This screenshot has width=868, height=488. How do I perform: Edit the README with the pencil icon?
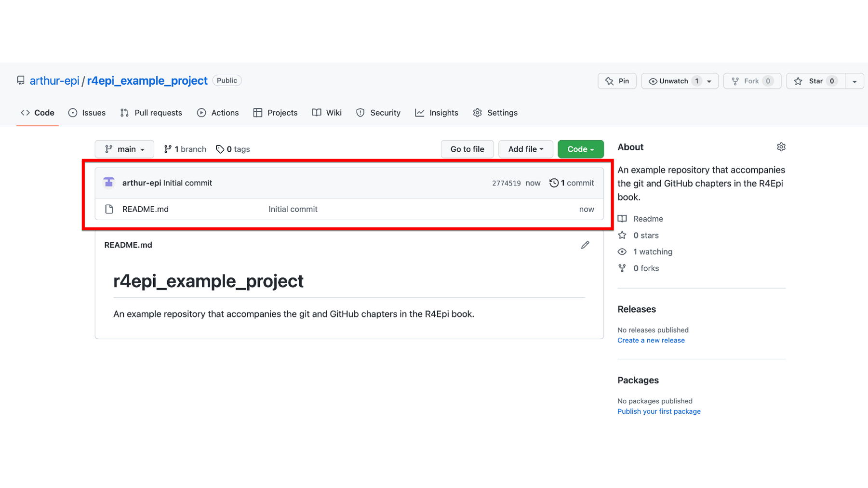point(585,245)
